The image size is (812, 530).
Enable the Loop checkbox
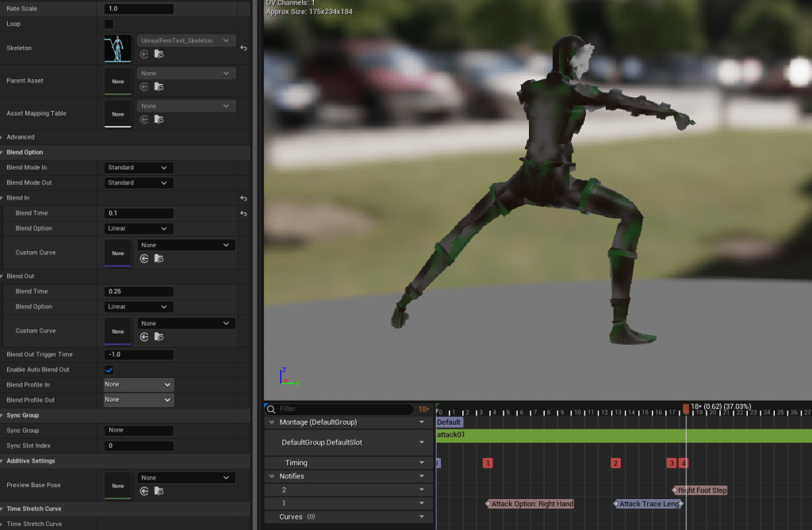tap(109, 24)
